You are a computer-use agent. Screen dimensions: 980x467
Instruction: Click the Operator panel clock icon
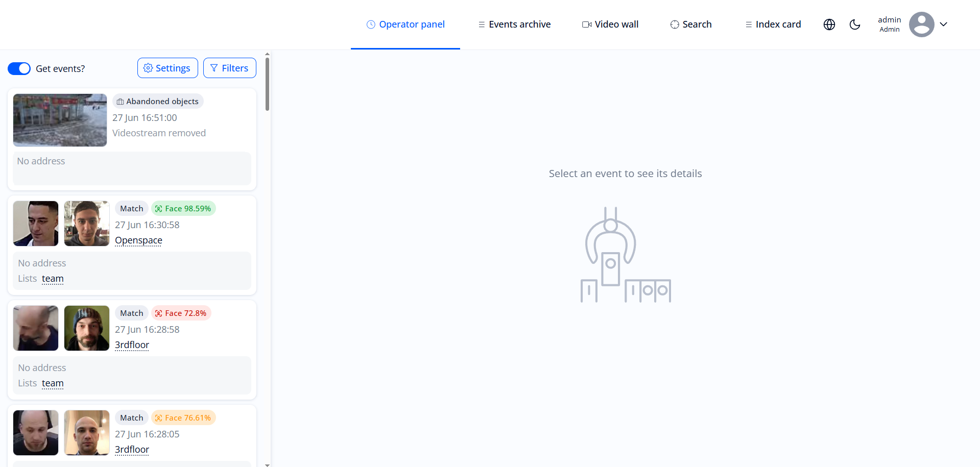371,24
